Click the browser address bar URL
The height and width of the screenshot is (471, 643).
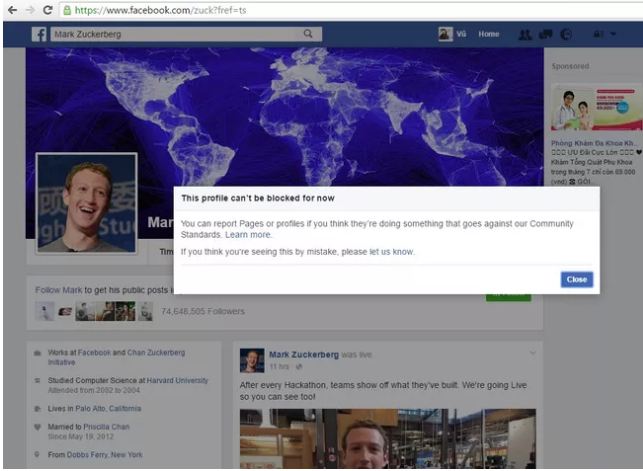pyautogui.click(x=160, y=10)
